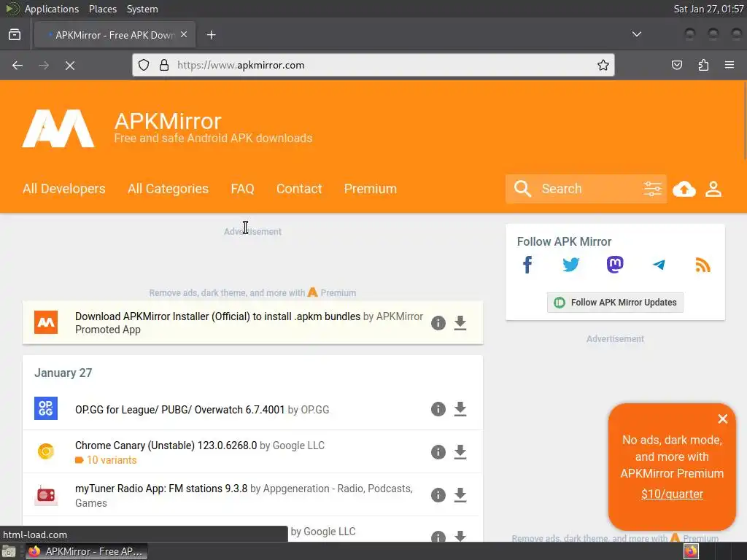Click APKMirror taskbar window button
Screen dimensions: 747x560
click(87, 551)
